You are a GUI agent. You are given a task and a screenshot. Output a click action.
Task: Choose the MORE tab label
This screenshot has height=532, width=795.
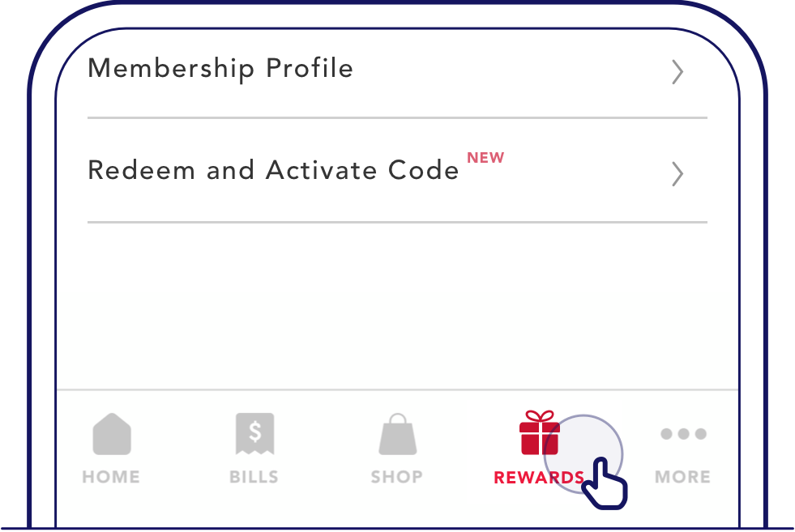coord(683,477)
